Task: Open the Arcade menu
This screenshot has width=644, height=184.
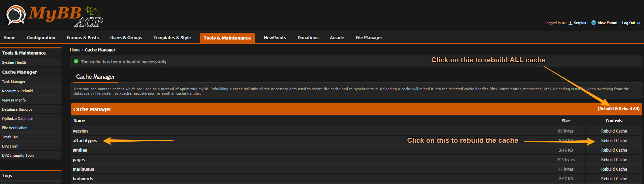Action: tap(337, 38)
